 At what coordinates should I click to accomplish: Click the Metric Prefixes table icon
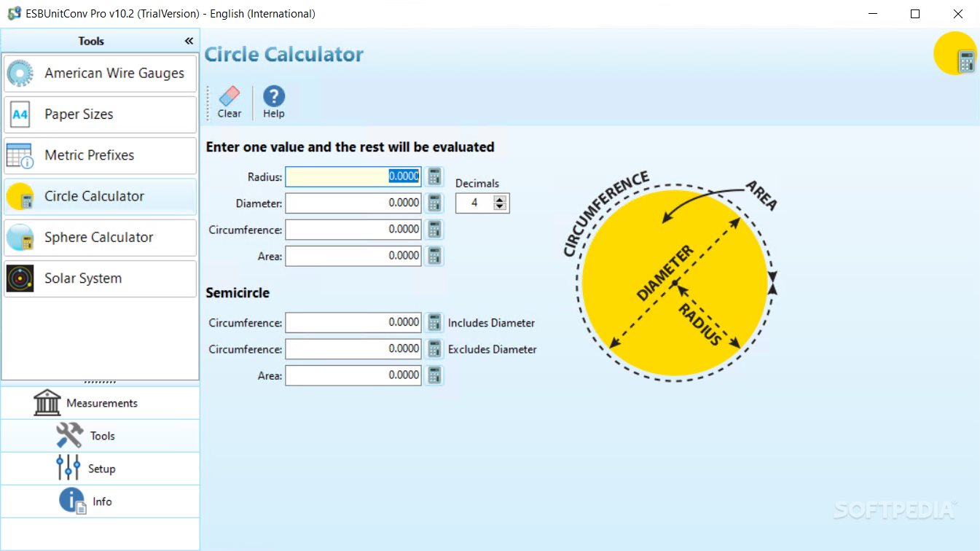pyautogui.click(x=20, y=155)
